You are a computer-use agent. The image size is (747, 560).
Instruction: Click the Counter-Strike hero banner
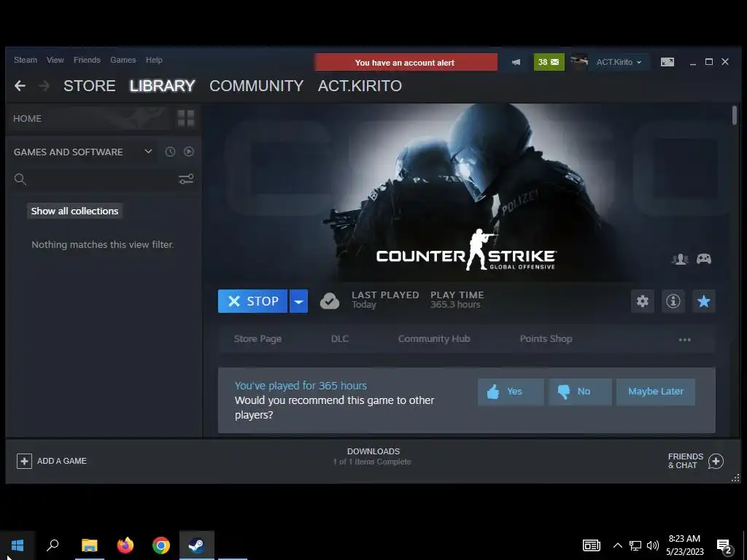pos(466,192)
